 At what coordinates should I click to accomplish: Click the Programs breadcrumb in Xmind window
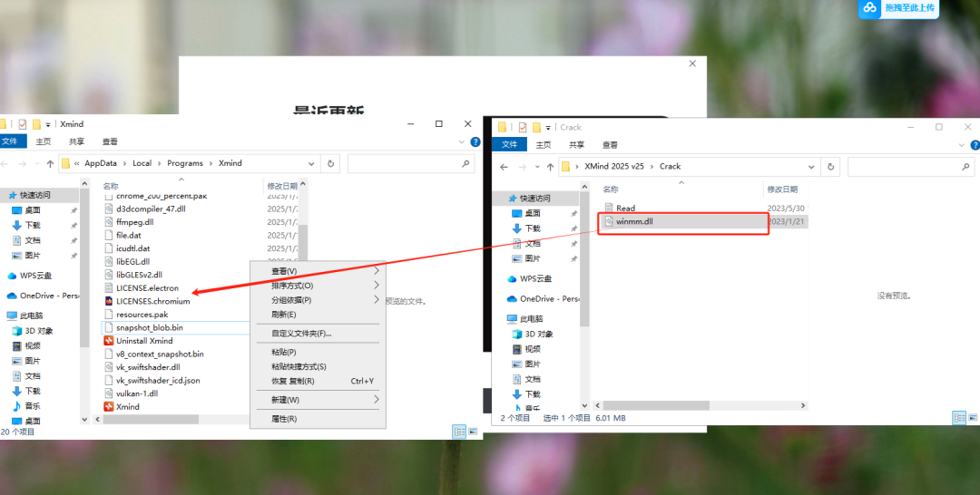pyautogui.click(x=185, y=163)
